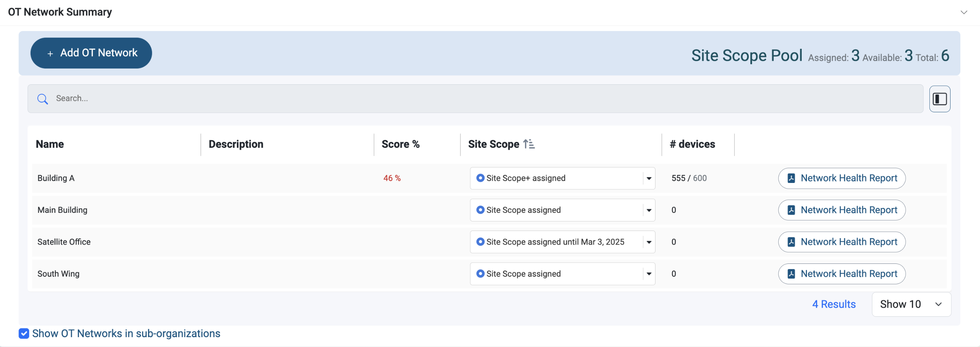
Task: Click the magnifier icon in search bar
Action: [x=42, y=99]
